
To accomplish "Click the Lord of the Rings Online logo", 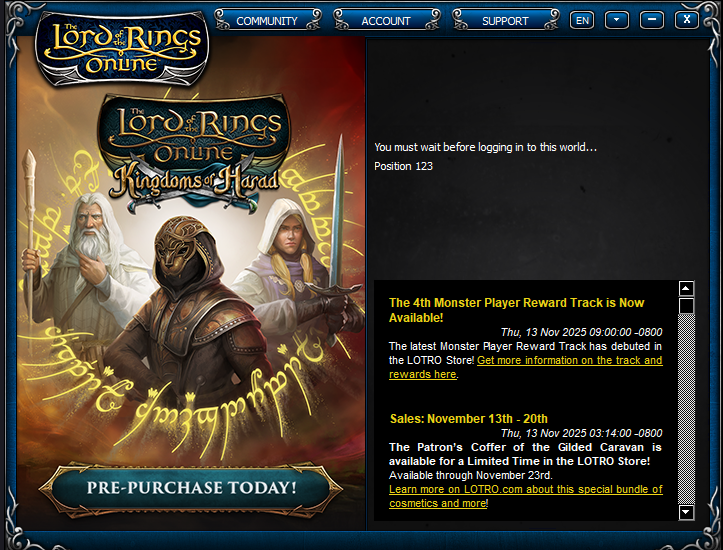I will point(122,48).
